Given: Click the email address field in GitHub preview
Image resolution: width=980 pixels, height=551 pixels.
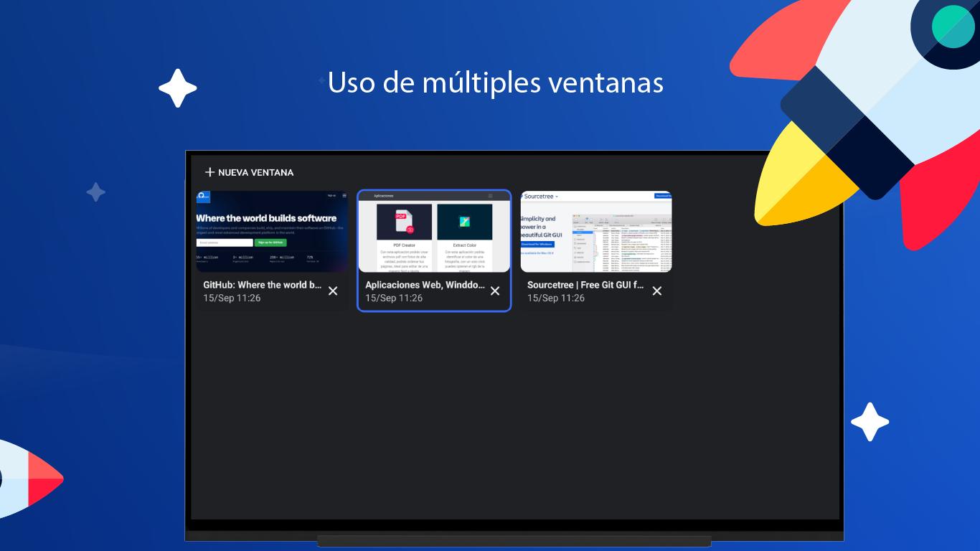Looking at the screenshot, I should pyautogui.click(x=225, y=242).
